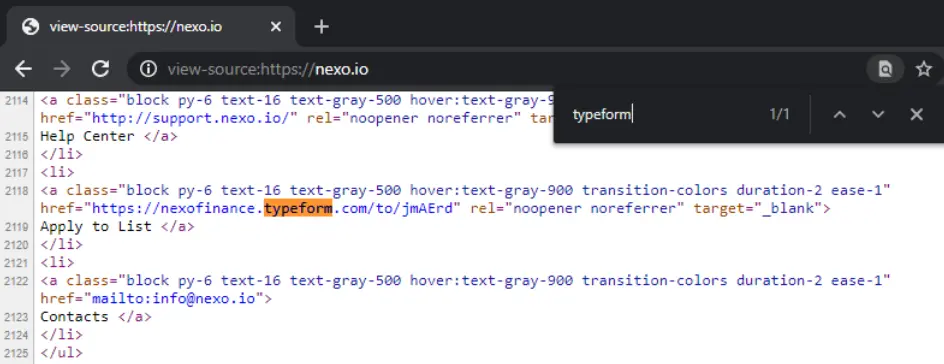Open site information icon in address bar

[x=148, y=69]
